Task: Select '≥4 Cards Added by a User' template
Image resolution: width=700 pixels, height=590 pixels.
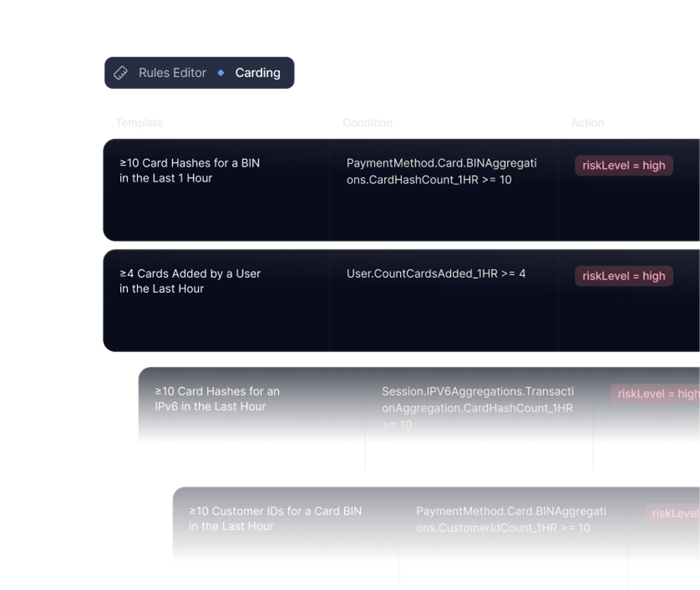Action: tap(190, 281)
